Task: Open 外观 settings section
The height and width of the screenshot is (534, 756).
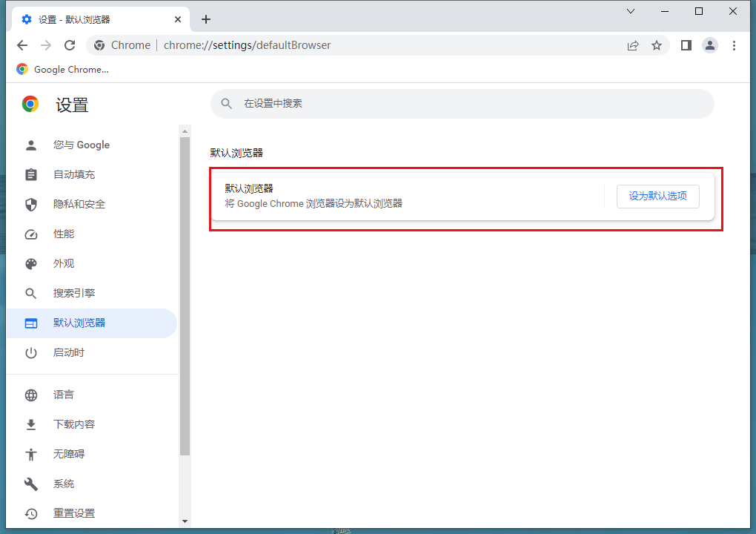Action: [92, 263]
